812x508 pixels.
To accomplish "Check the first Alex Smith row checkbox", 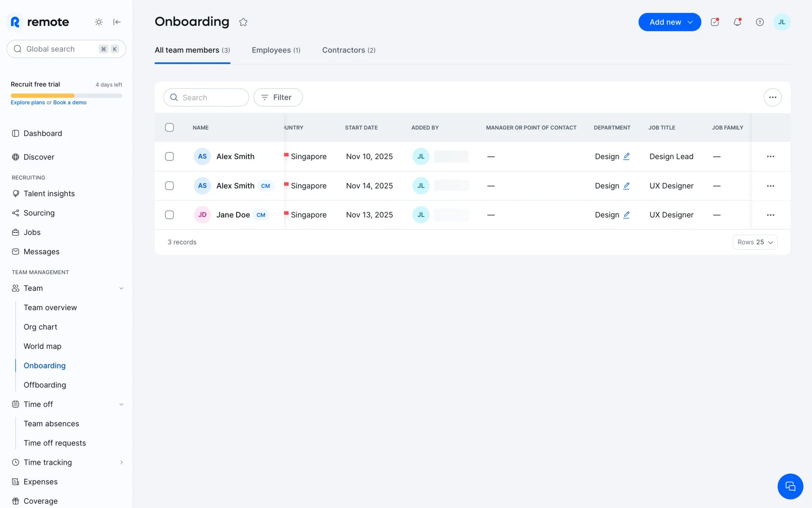I will pyautogui.click(x=169, y=157).
